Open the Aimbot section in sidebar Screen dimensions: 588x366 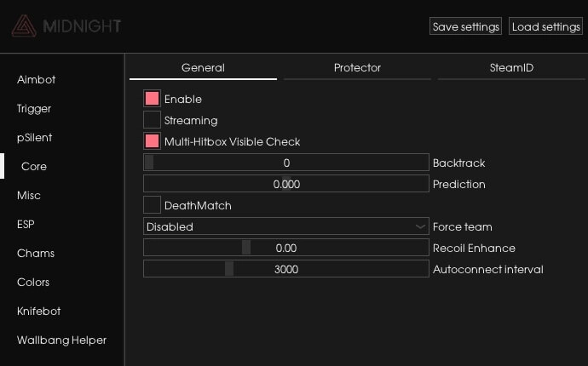click(x=37, y=79)
